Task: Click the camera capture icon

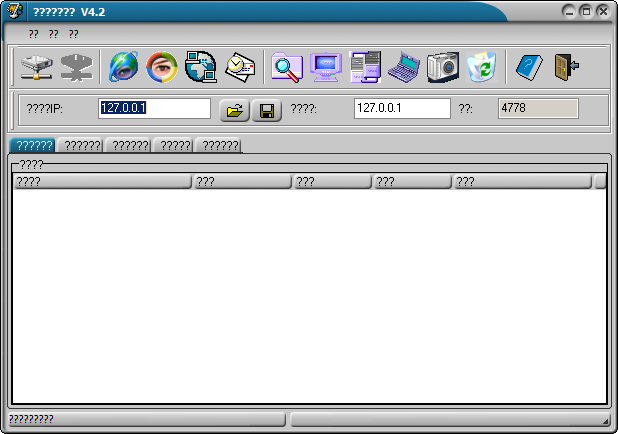Action: pos(442,67)
